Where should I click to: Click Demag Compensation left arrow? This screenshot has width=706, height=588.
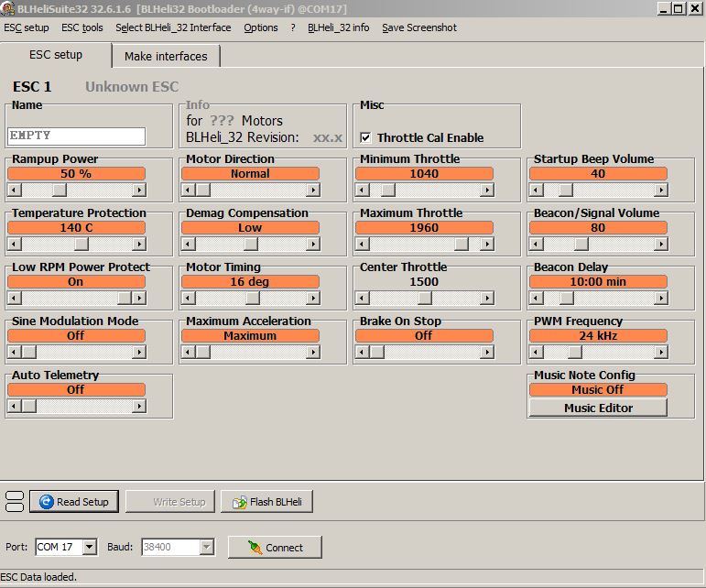[189, 244]
